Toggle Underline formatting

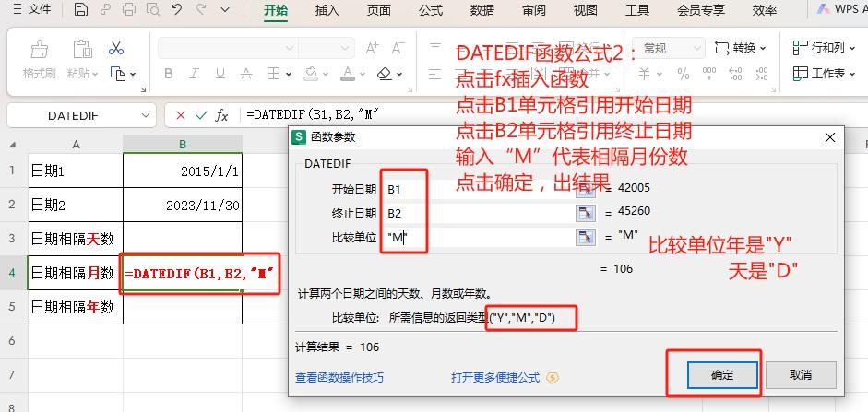click(220, 74)
